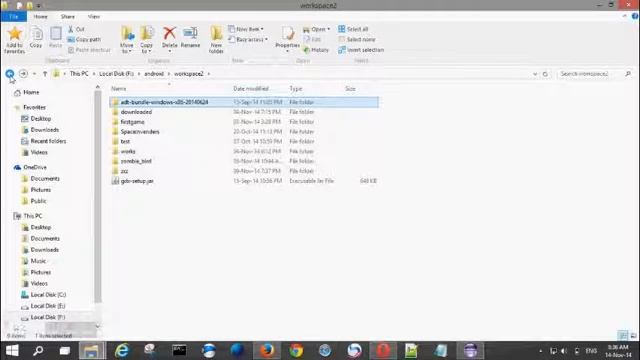Open the recent locations dropdown arrow
This screenshot has width=640, height=360.
pyautogui.click(x=34, y=74)
